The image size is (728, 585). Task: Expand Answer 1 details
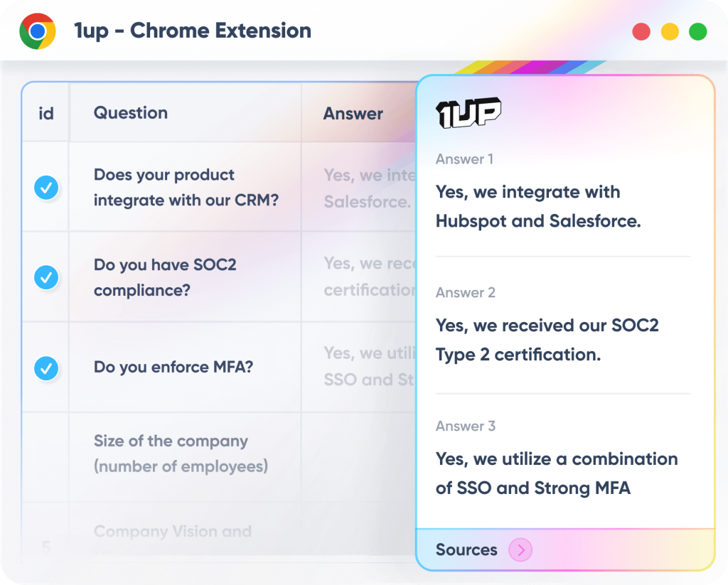464,159
